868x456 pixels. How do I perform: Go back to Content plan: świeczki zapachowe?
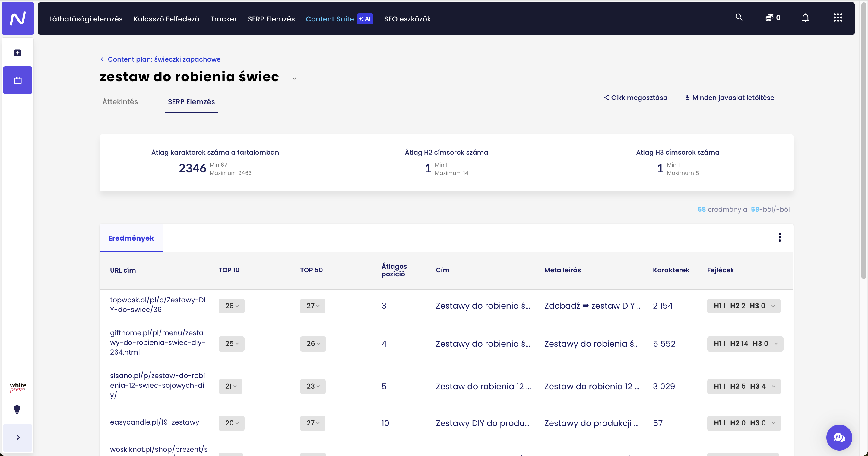tap(160, 59)
